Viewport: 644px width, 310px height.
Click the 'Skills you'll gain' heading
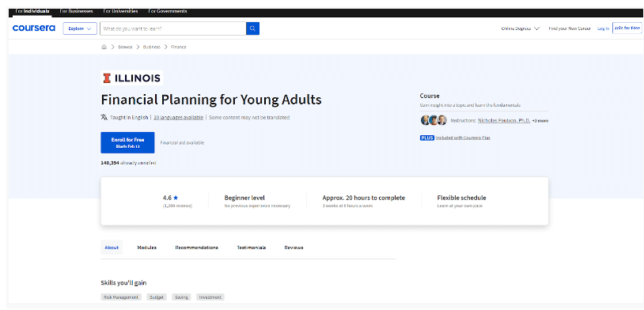[123, 283]
